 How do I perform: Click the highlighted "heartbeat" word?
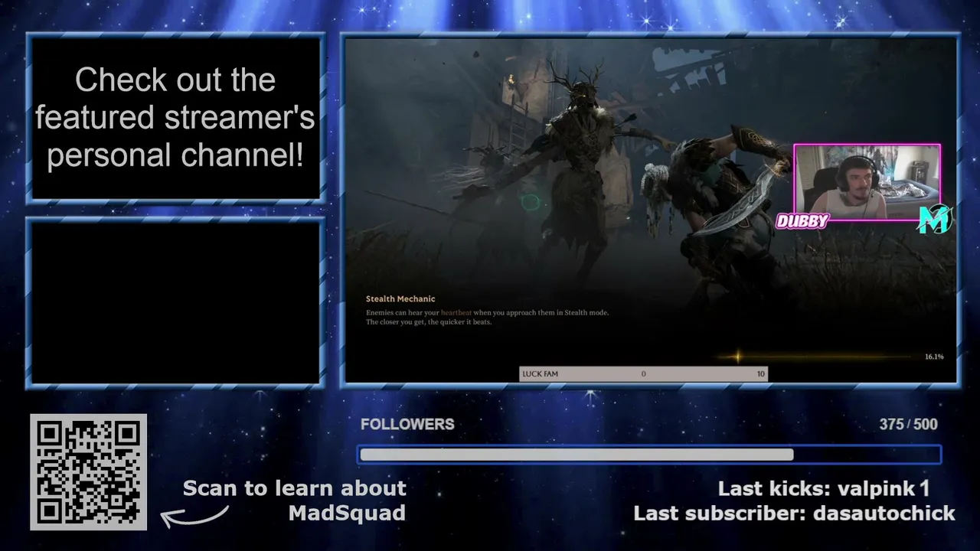[456, 312]
